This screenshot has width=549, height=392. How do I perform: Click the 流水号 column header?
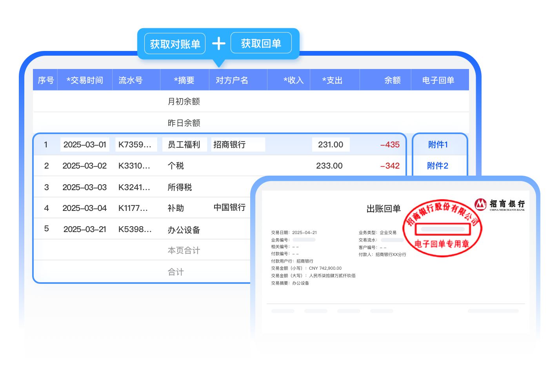pos(131,80)
